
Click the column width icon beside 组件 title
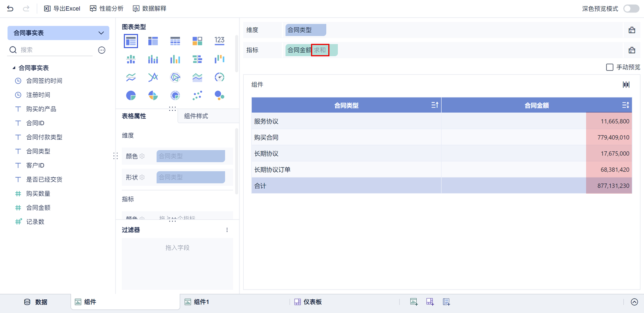pos(626,85)
